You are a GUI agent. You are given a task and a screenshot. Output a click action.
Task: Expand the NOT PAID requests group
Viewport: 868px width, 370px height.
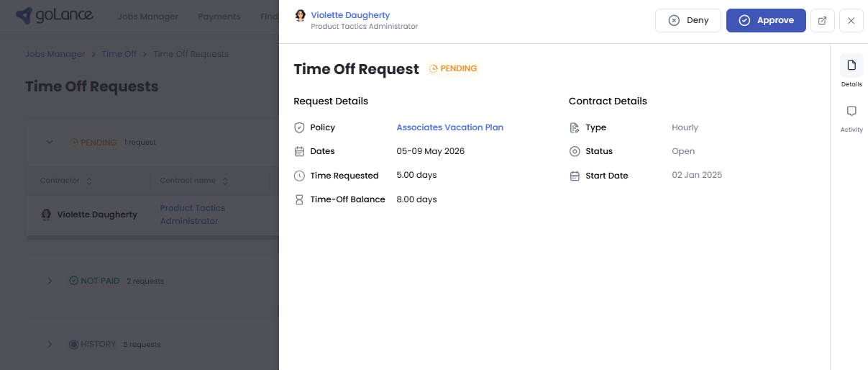pyautogui.click(x=50, y=281)
